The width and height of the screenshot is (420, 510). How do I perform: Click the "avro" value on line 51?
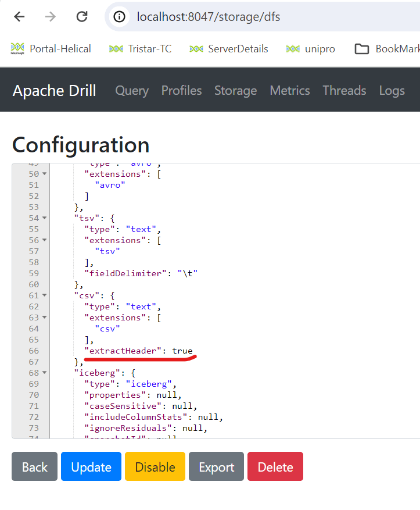click(110, 186)
